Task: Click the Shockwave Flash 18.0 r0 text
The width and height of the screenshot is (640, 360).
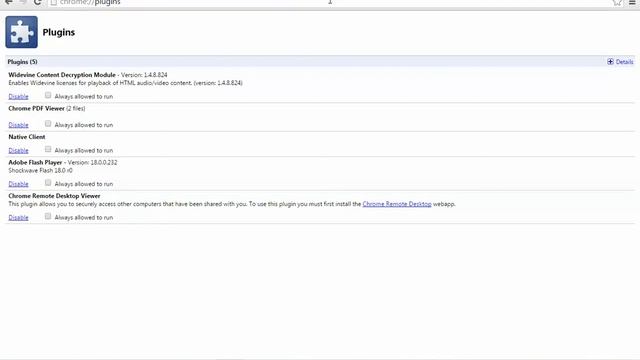Action: coord(40,171)
